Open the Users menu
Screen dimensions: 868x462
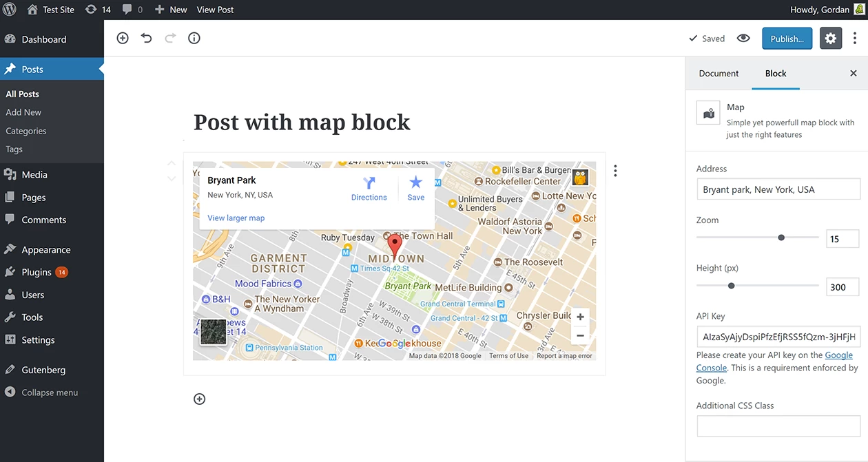click(x=52, y=295)
